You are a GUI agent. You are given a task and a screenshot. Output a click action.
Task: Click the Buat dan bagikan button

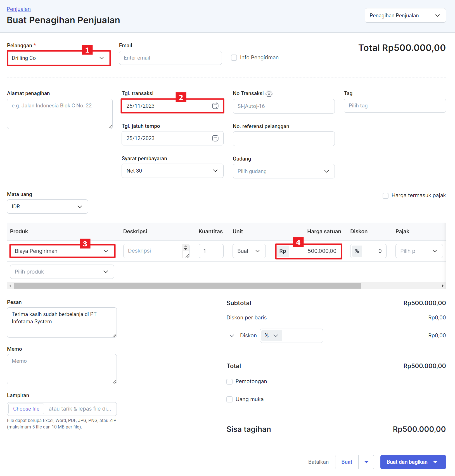(407, 462)
